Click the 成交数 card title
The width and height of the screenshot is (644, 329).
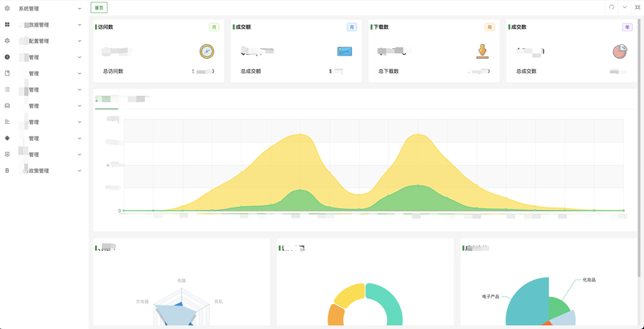pos(518,27)
